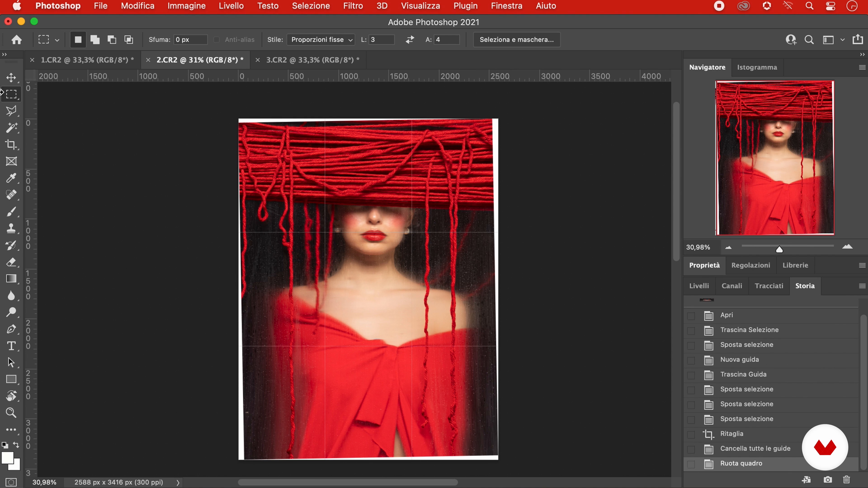Open status bar info chevron
Viewport: 868px width, 488px height.
point(178,482)
